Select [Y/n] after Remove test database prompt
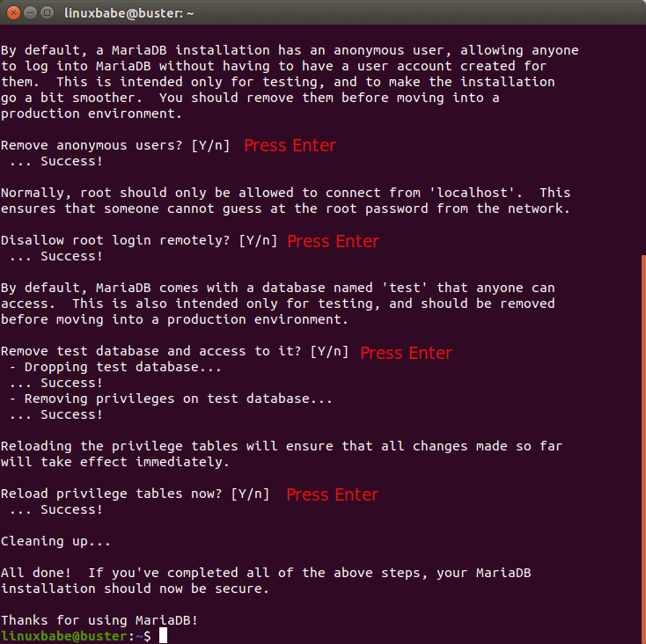Screen dimensions: 646x644 pos(329,352)
